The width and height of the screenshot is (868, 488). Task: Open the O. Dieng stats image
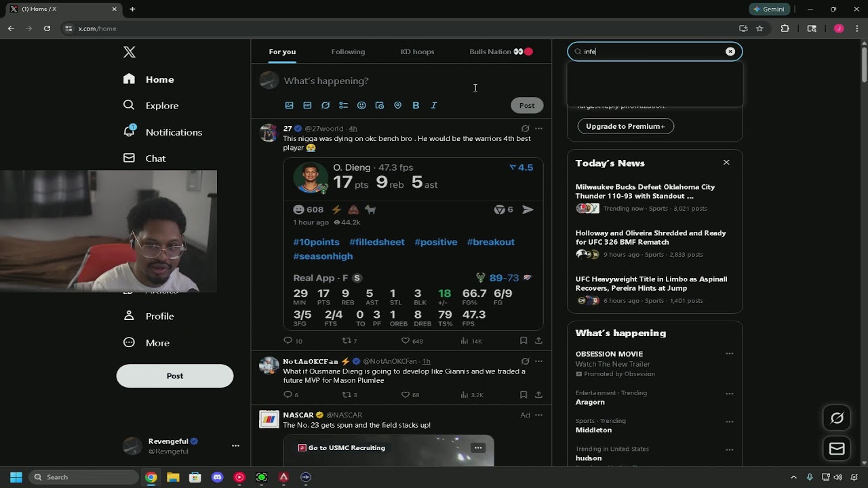(x=413, y=244)
